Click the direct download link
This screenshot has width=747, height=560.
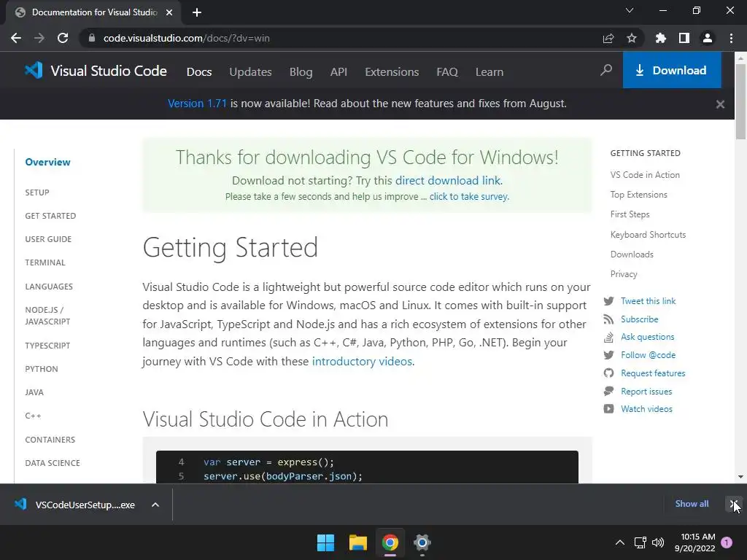[x=448, y=181]
